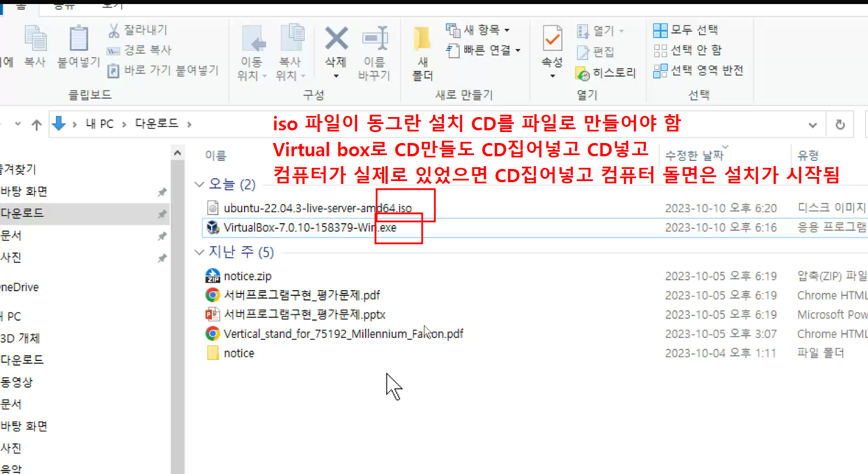This screenshot has height=474, width=868.
Task: Click 선택 영역 반전 (Invert selection)
Action: point(698,70)
